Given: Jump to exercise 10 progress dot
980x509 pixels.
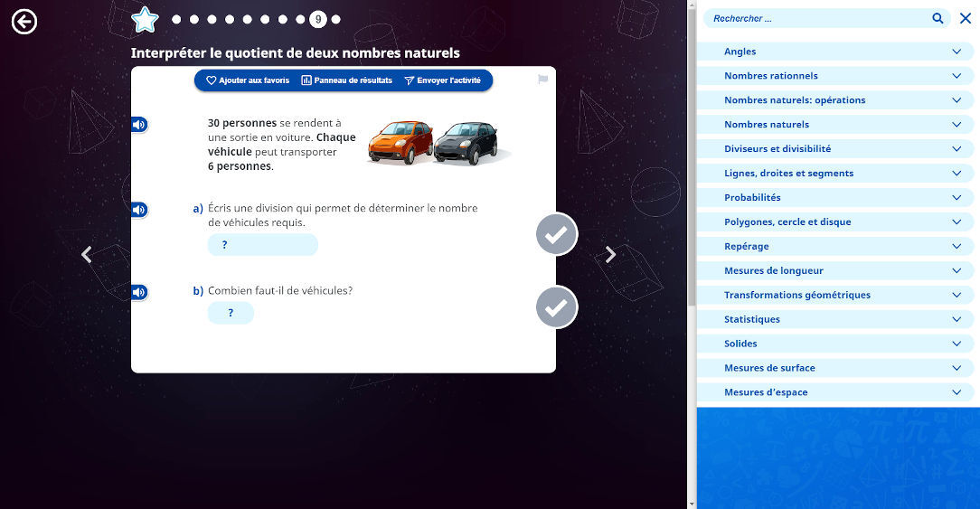Looking at the screenshot, I should [336, 19].
